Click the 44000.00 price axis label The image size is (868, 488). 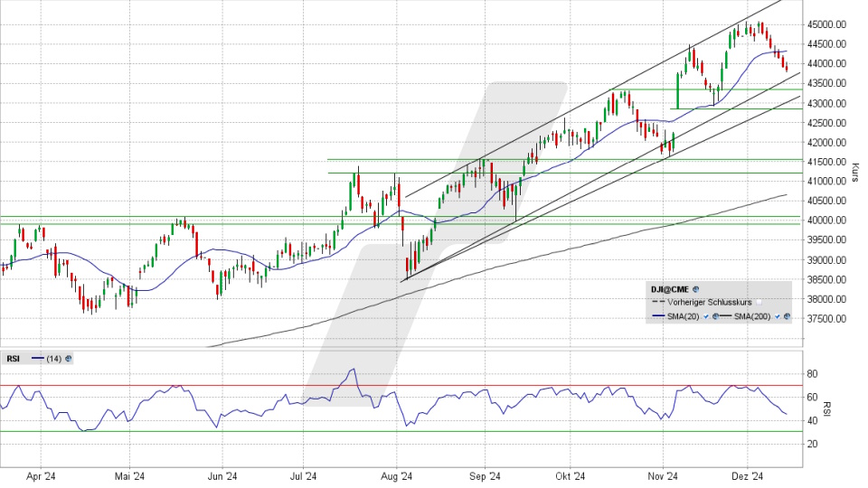pyautogui.click(x=826, y=63)
